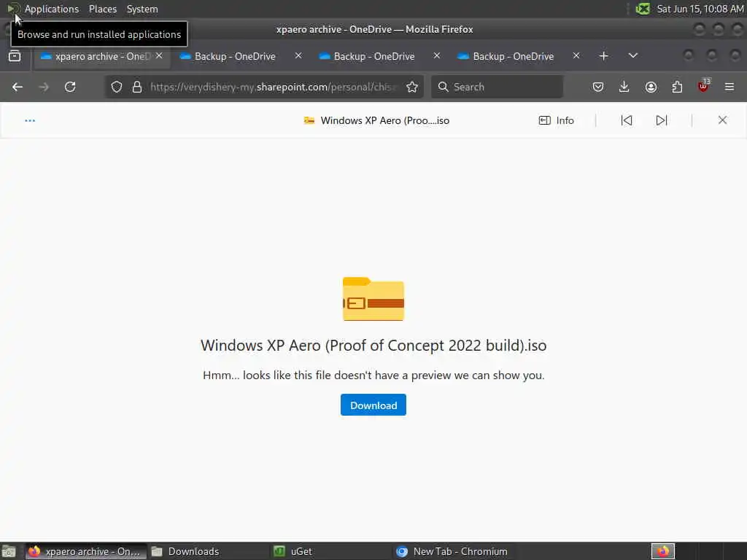Open the extensions puzzle icon

[x=677, y=87]
